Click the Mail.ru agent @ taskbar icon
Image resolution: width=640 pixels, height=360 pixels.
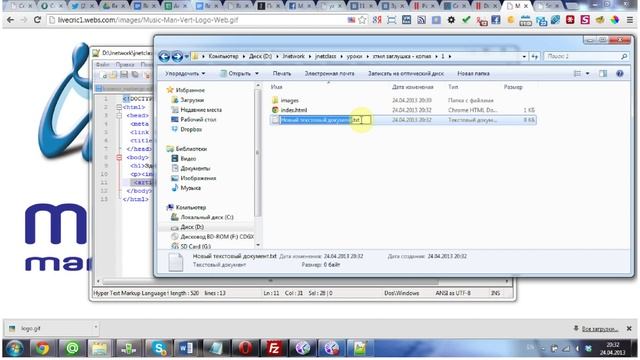72,348
